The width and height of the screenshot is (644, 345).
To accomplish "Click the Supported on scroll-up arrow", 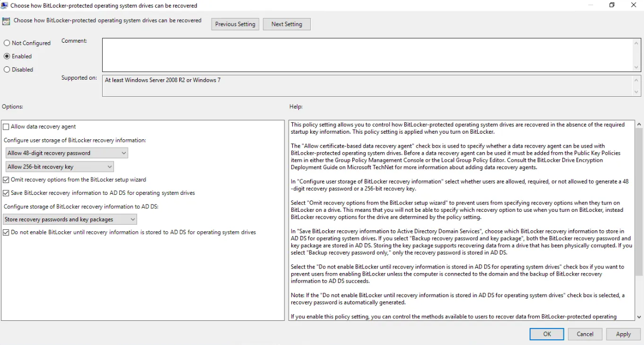I will pos(637,80).
